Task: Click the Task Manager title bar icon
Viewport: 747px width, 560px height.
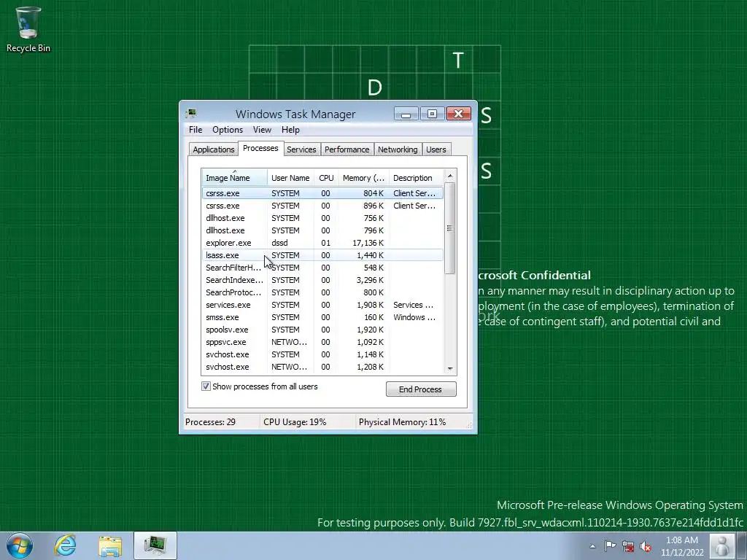Action: point(191,113)
